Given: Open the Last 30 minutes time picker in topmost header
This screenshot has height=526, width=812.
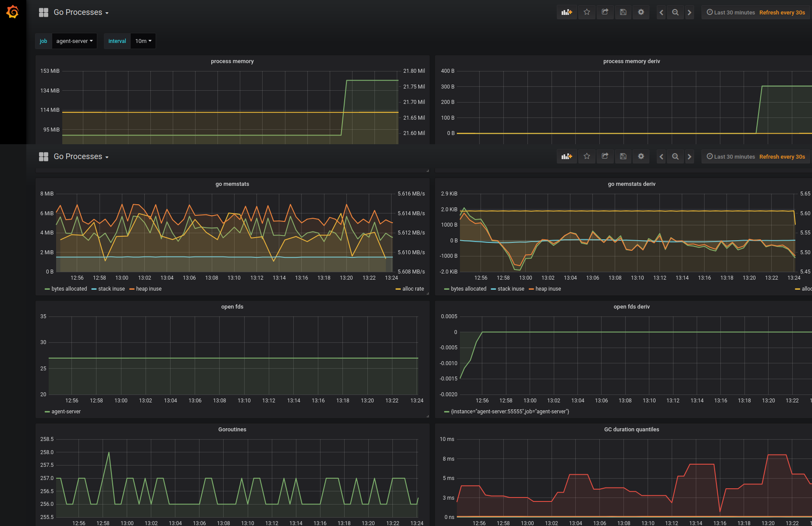Looking at the screenshot, I should pos(730,12).
